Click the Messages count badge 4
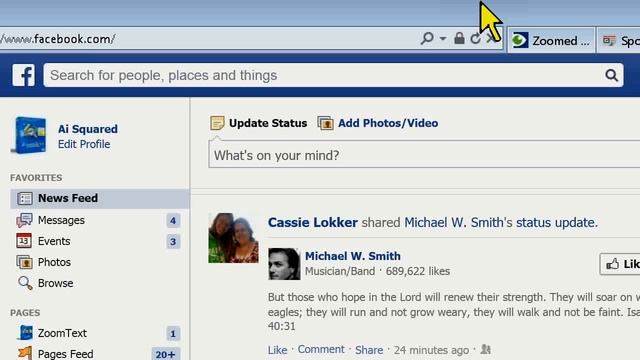640x360 pixels. coord(173,221)
